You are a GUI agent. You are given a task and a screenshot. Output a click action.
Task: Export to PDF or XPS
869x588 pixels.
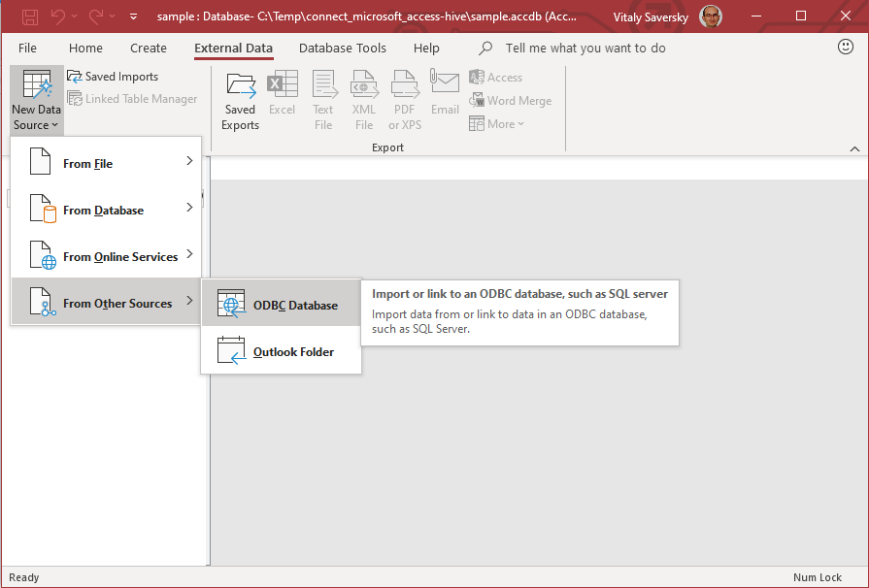[405, 101]
